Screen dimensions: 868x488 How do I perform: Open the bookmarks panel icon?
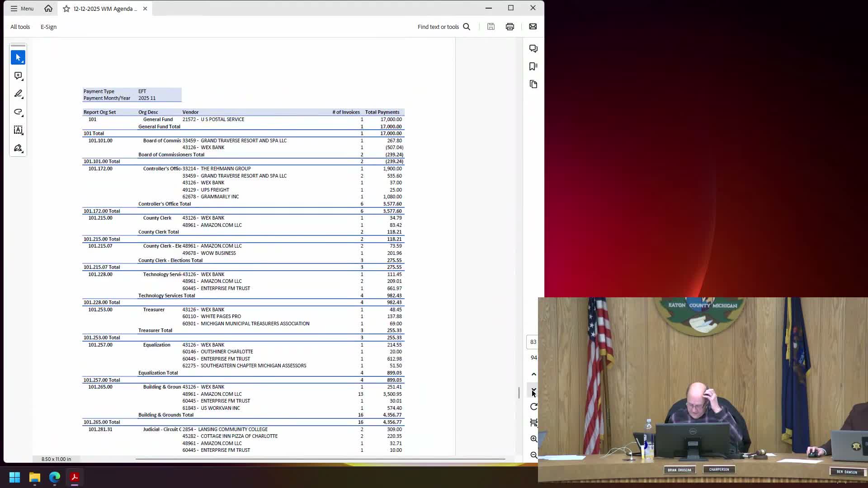click(533, 66)
